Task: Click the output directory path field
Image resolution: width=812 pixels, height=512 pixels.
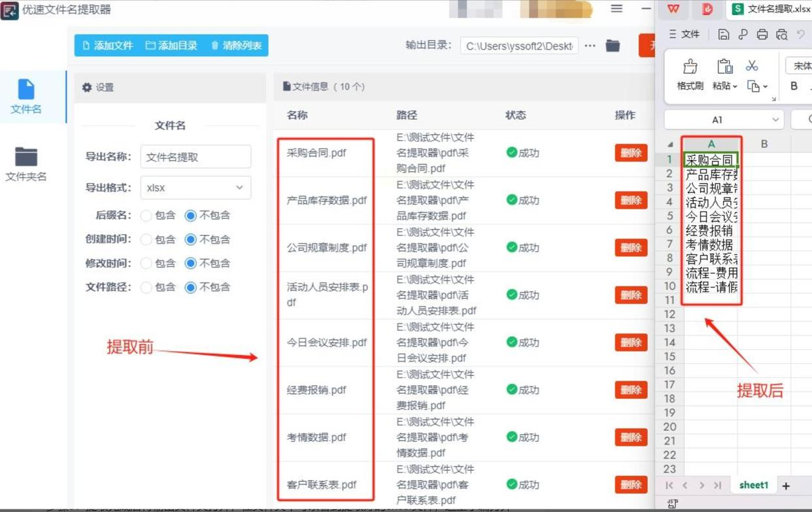Action: (519, 46)
